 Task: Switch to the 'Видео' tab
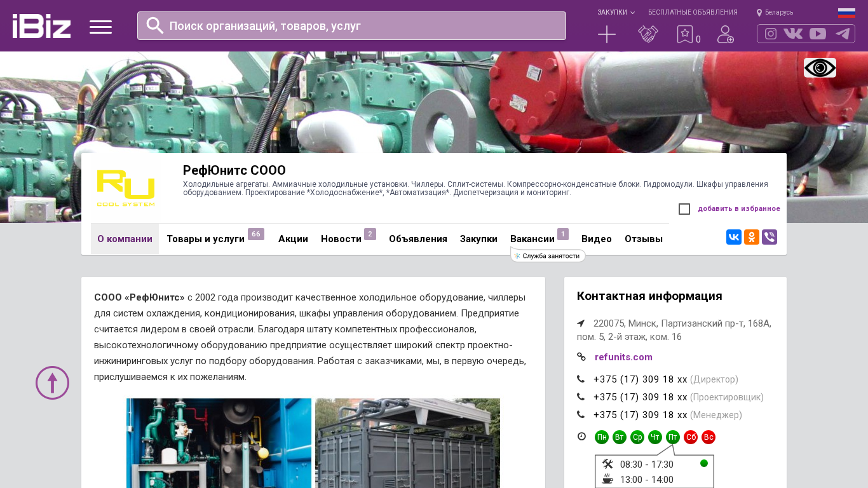(597, 239)
